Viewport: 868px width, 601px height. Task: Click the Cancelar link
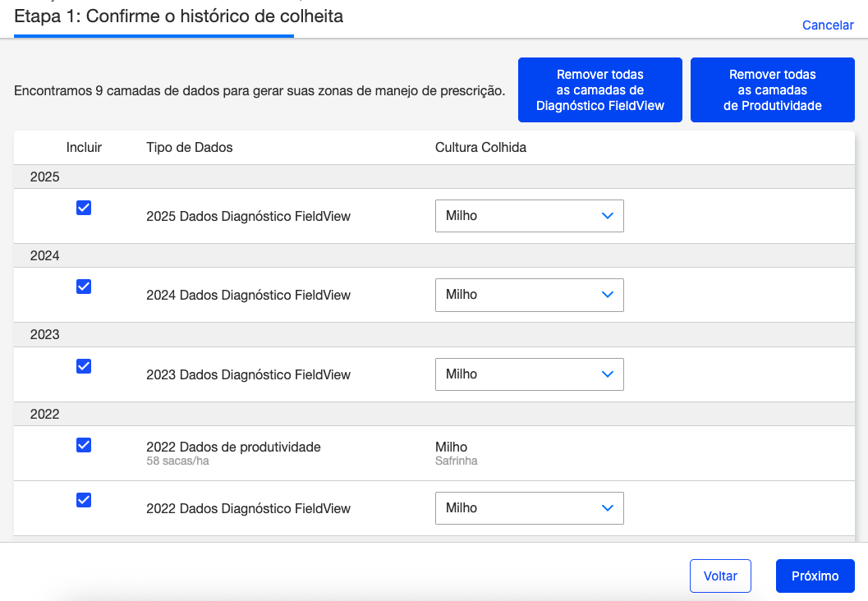tap(828, 25)
